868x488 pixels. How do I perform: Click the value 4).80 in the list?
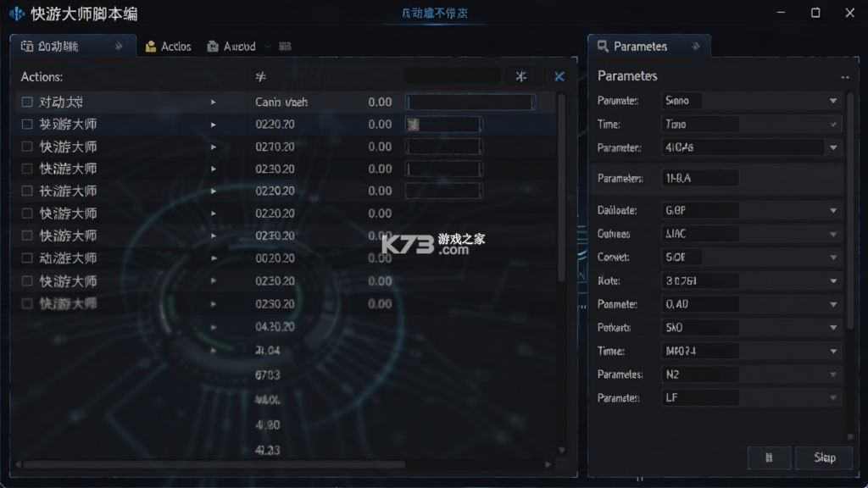click(x=267, y=425)
